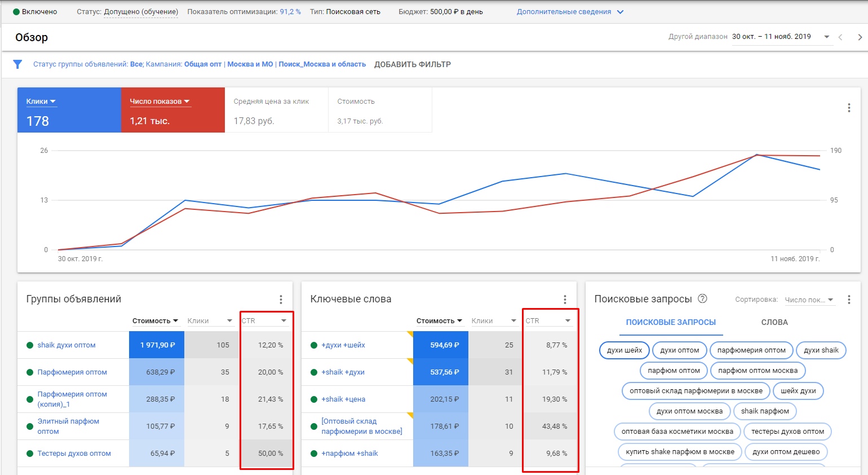Screen dimensions: 868x475
Task: Click the green status dot for +парфюм +shaik
Action: tap(314, 454)
